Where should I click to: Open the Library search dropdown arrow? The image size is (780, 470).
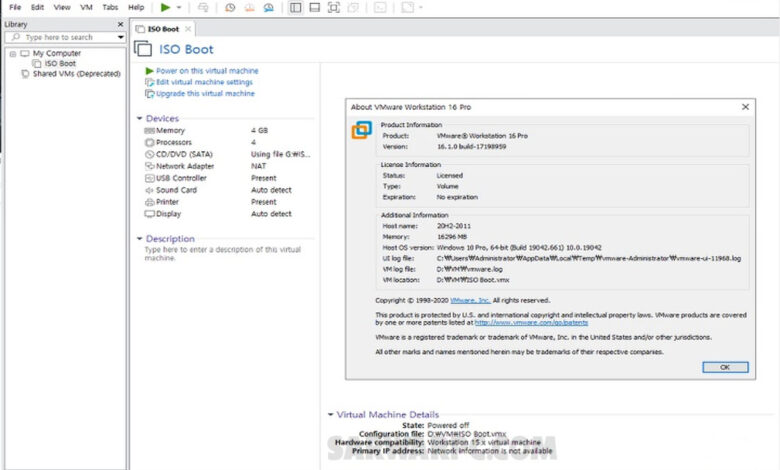click(120, 37)
